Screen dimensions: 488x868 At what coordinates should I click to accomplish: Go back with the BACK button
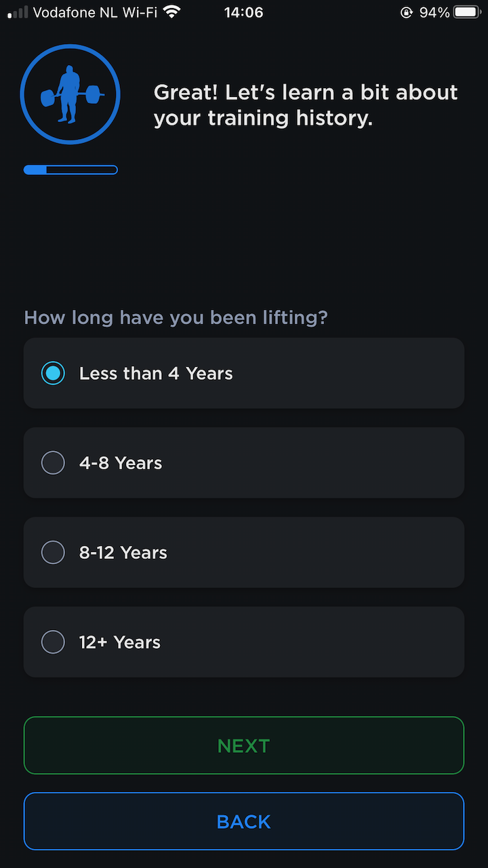click(x=244, y=821)
